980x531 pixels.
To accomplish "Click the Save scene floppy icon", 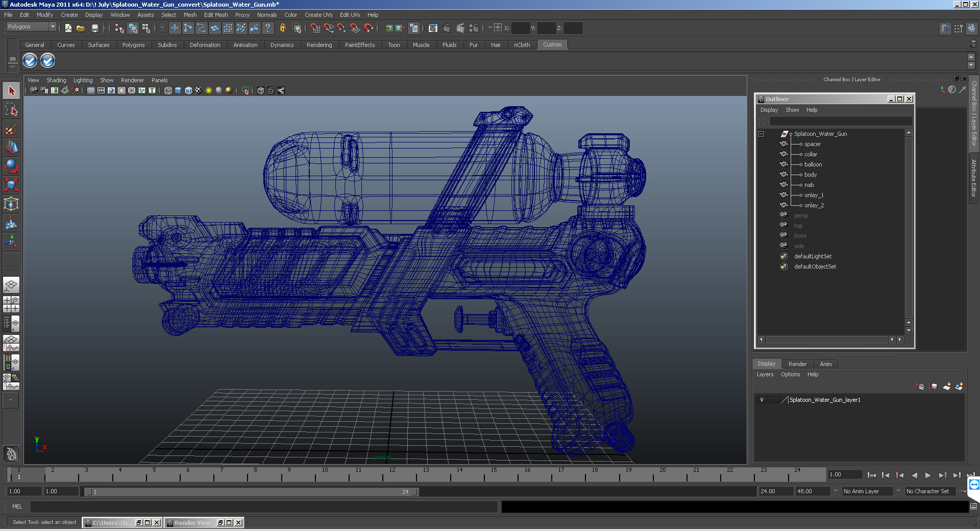I will pos(94,28).
